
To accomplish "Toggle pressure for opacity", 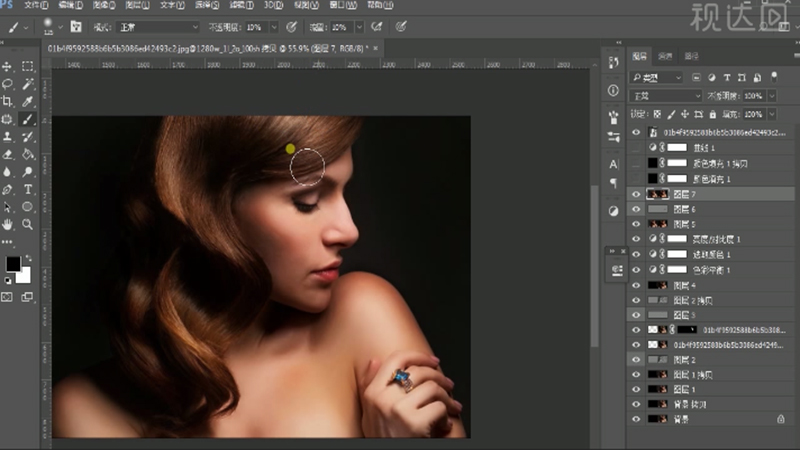I will (291, 27).
